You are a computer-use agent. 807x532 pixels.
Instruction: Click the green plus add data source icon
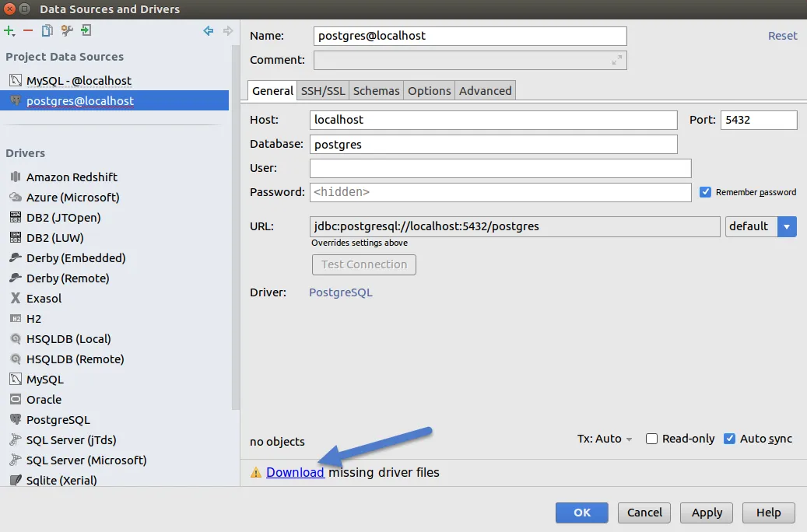tap(9, 31)
